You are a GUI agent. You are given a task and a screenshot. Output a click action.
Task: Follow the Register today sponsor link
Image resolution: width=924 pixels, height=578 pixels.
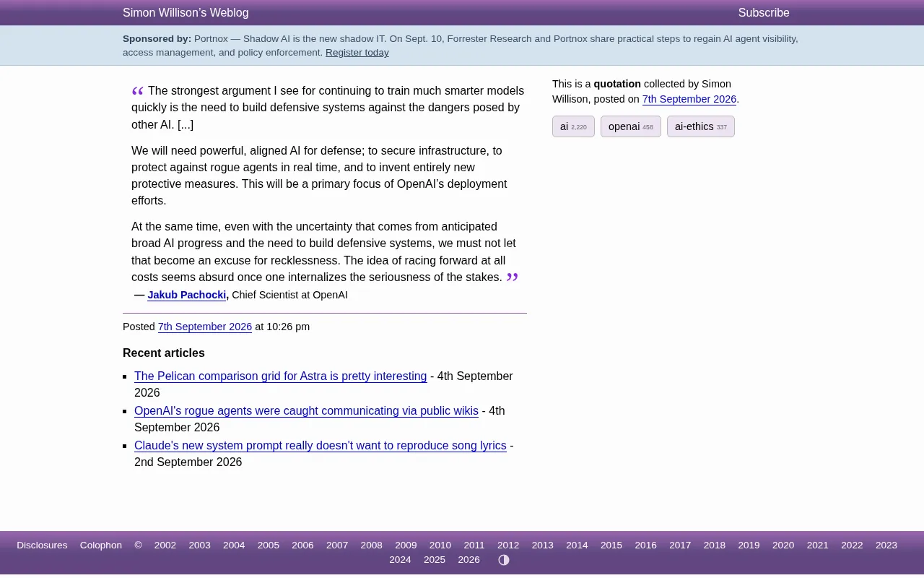pos(357,53)
